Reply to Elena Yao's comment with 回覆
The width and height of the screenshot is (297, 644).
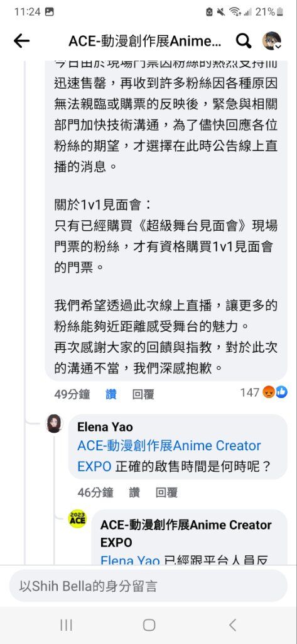click(166, 492)
